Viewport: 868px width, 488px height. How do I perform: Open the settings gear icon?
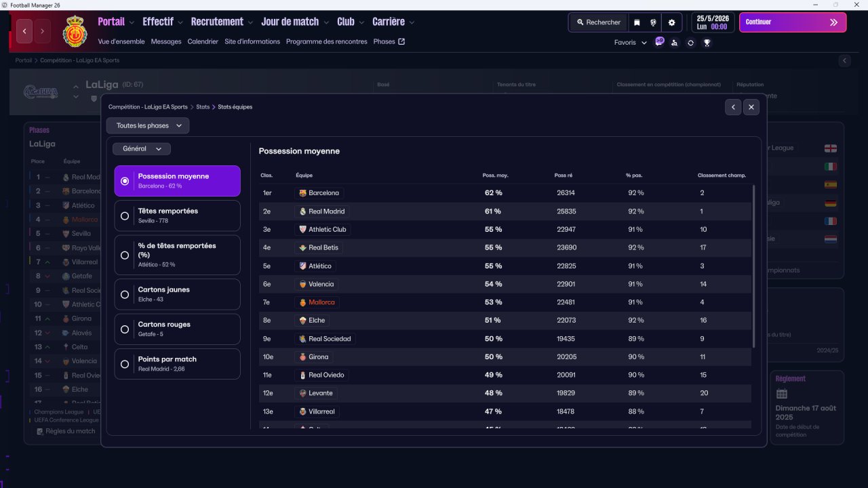coord(671,22)
